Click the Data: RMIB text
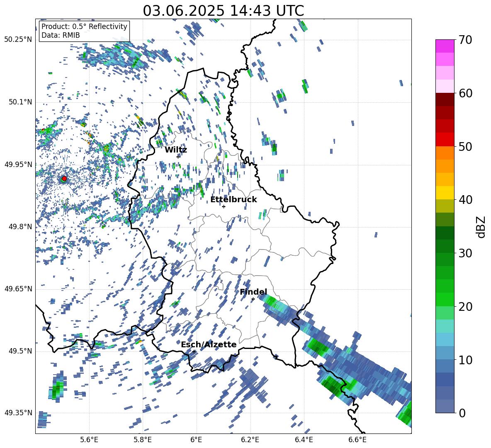This screenshot has height=448, width=491. [x=61, y=35]
